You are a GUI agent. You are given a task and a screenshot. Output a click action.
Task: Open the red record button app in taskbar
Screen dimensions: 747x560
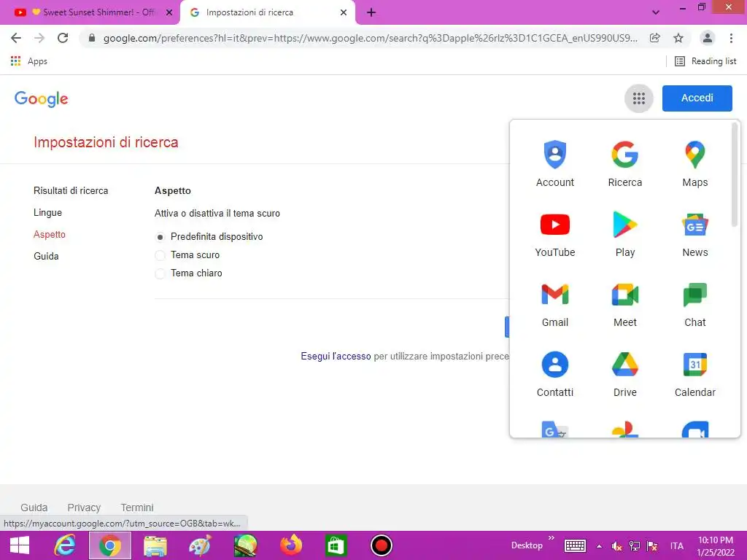point(381,545)
